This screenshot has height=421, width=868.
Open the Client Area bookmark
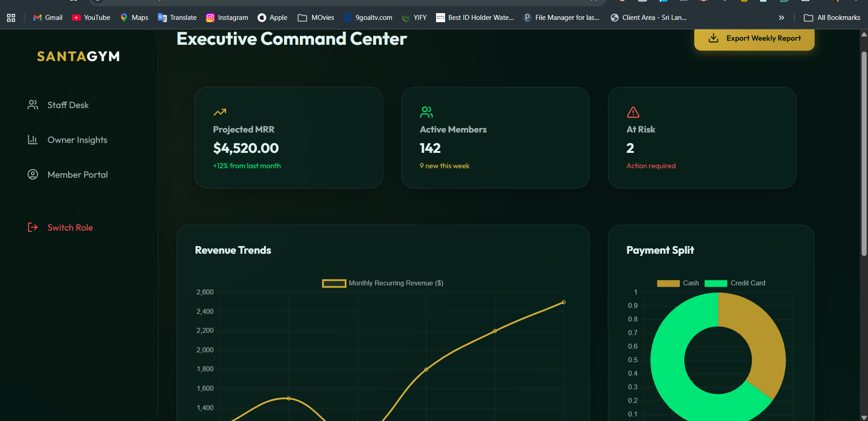pos(649,18)
